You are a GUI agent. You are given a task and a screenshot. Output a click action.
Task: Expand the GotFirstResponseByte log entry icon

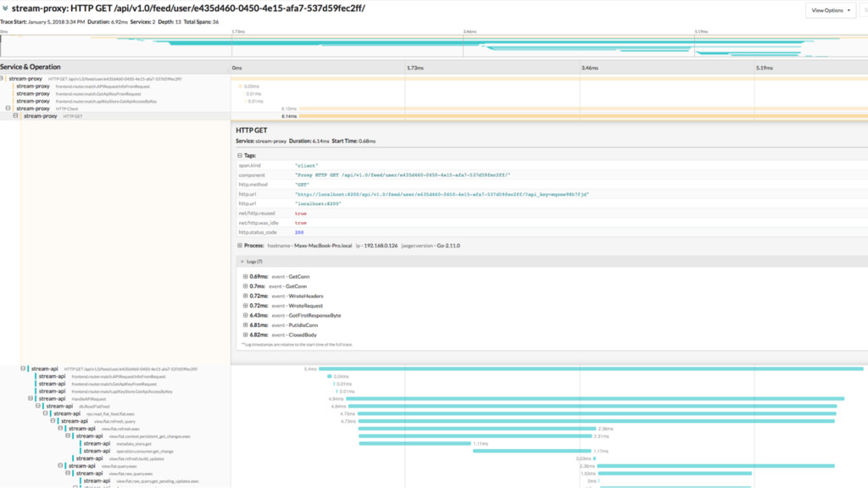pos(245,315)
